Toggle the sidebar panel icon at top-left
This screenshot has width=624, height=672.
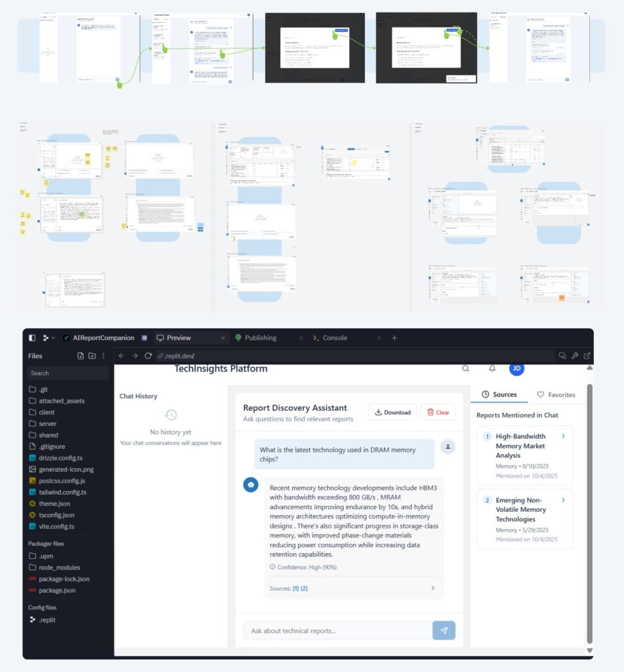32,338
